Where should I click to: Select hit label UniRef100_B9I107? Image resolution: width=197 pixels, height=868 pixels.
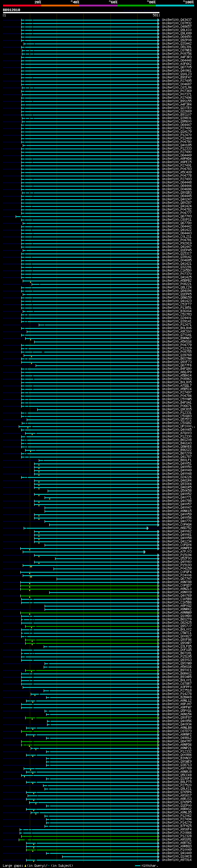pos(177,115)
